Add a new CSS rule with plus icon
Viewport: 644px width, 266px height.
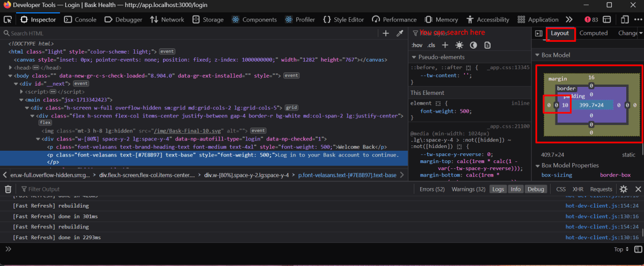point(445,45)
